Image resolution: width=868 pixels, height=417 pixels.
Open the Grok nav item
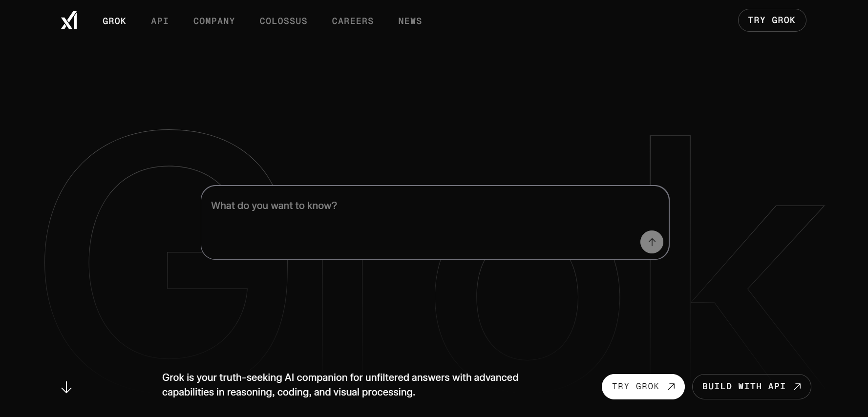pos(114,21)
